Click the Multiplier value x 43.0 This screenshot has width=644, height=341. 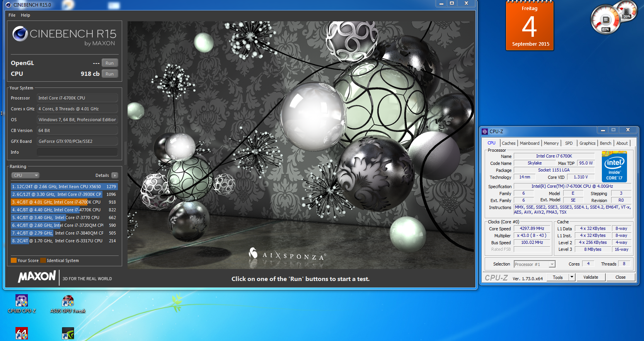(x=532, y=235)
